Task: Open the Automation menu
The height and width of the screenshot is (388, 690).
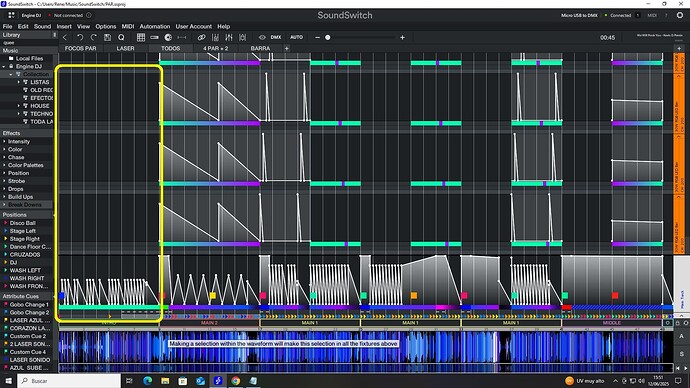Action: tap(154, 26)
